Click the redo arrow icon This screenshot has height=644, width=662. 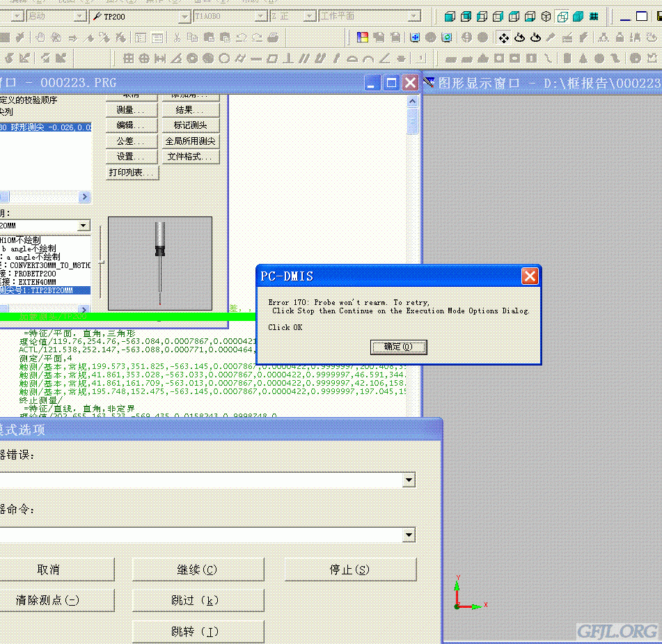pos(257,38)
